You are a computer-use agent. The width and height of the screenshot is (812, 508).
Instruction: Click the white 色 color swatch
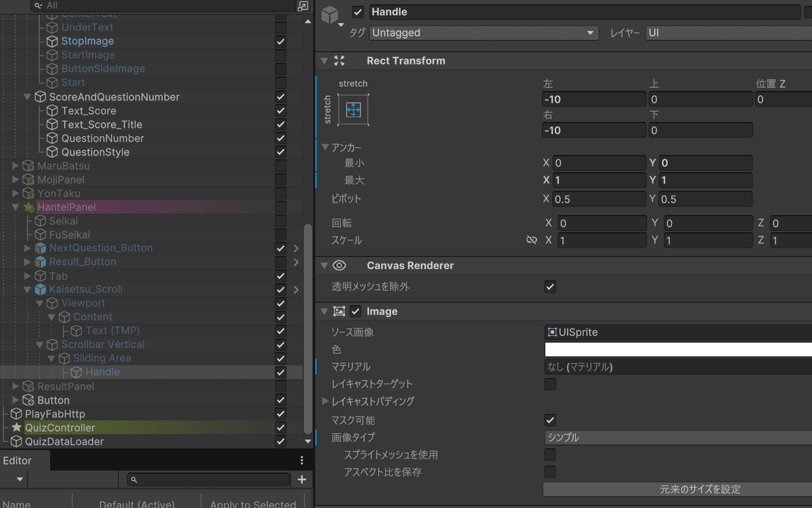[x=678, y=350]
